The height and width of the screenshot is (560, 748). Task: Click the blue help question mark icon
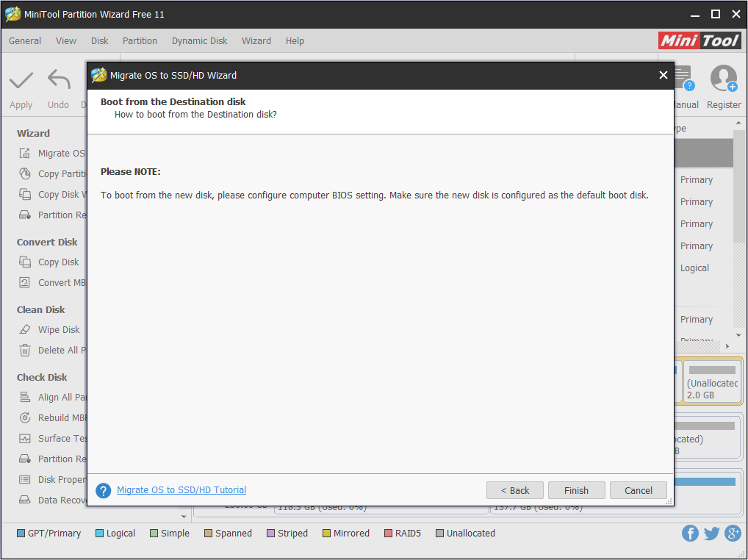point(104,490)
